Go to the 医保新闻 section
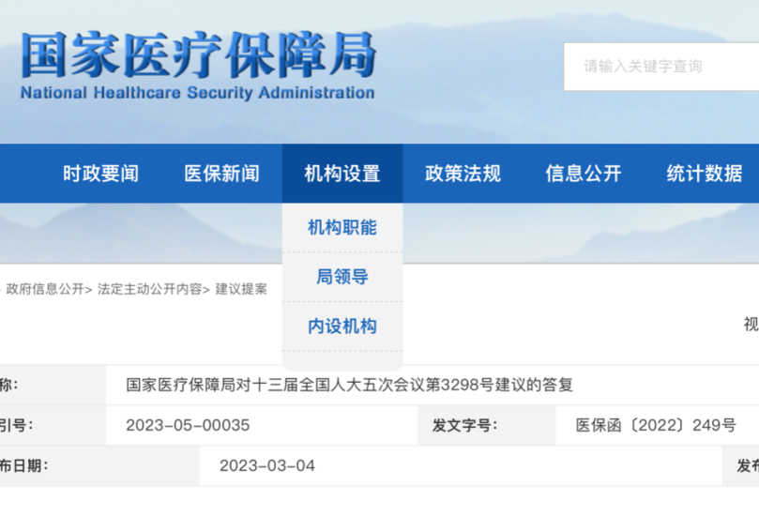Screen dimensions: 759x532 click(221, 174)
